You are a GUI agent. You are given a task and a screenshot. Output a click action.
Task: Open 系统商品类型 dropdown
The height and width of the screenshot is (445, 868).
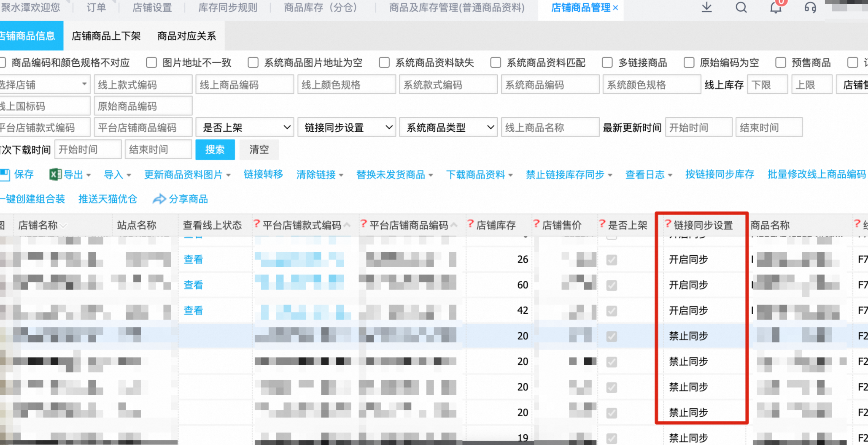tap(448, 127)
